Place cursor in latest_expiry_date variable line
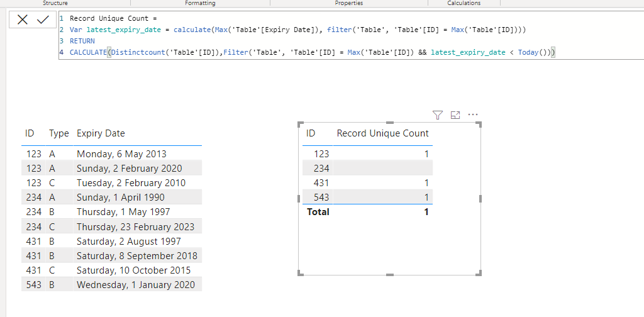 click(x=297, y=30)
